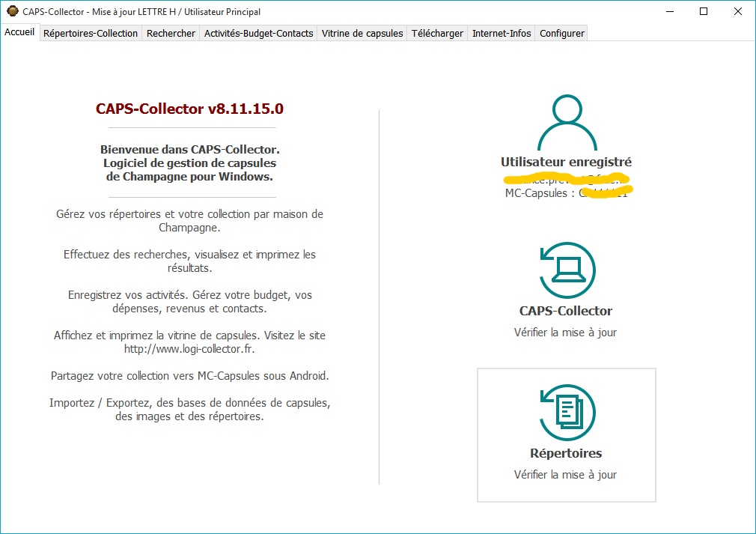This screenshot has width=756, height=534.
Task: Open the Accueil tab
Action: point(19,32)
